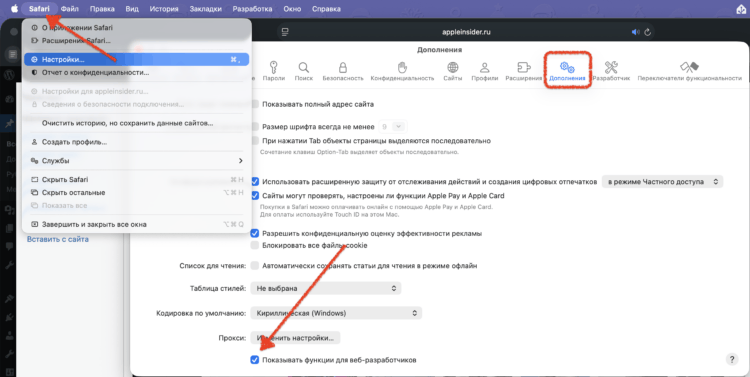Select the Дополнения settings tab
Image resolution: width=750 pixels, height=377 pixels.
point(567,71)
